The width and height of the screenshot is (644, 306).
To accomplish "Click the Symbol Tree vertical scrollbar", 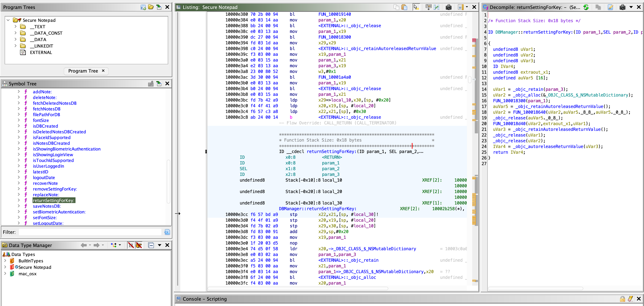I will point(169,182).
